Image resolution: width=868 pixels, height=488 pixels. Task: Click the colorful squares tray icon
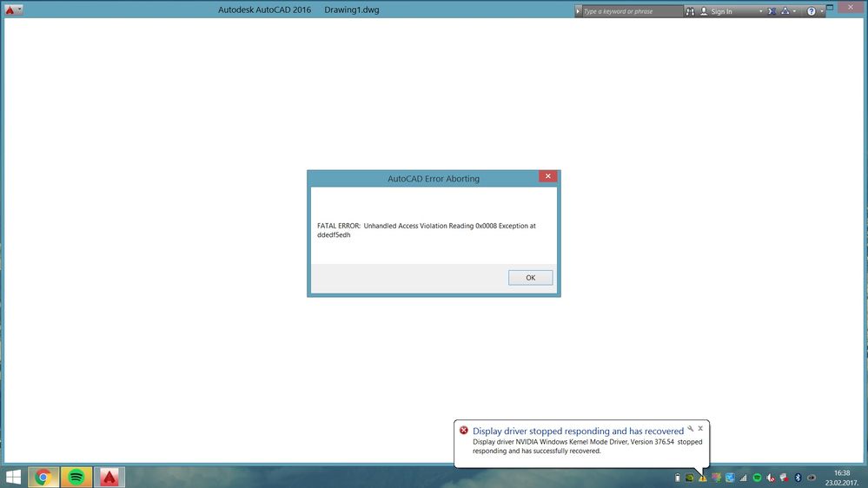click(x=716, y=478)
